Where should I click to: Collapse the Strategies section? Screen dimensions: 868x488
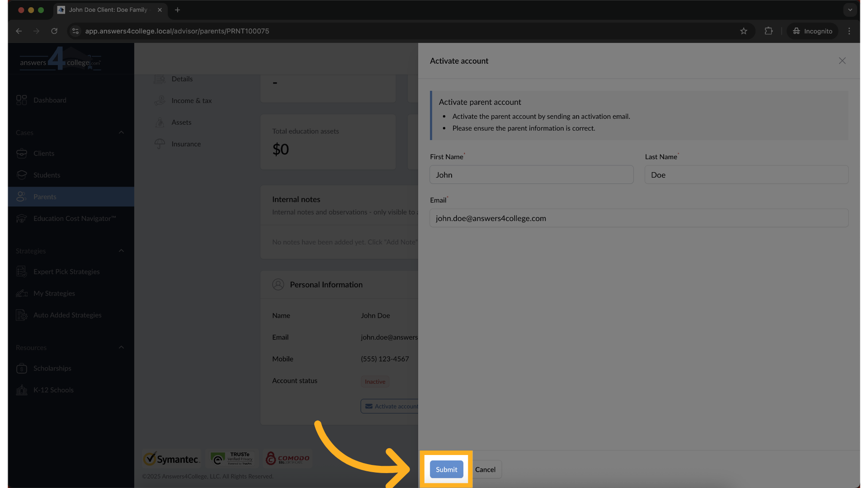click(x=121, y=251)
